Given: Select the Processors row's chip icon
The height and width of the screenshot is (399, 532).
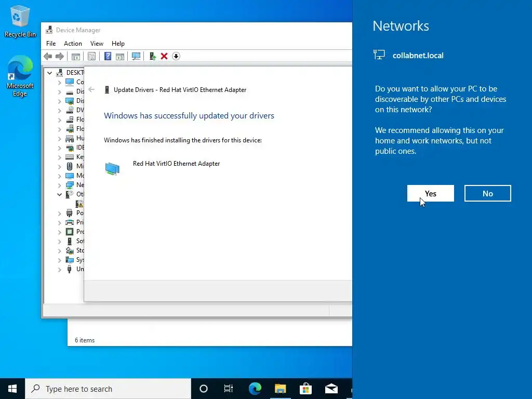Looking at the screenshot, I should pos(70,232).
